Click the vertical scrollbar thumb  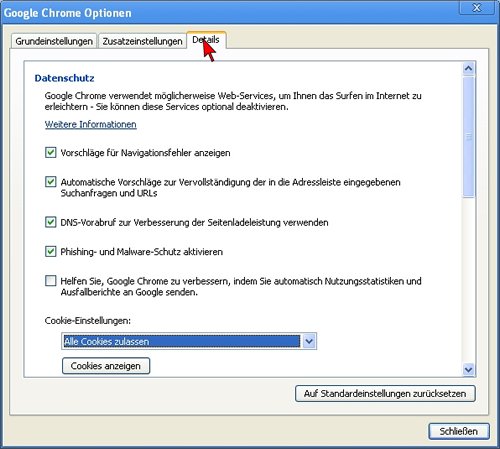469,137
